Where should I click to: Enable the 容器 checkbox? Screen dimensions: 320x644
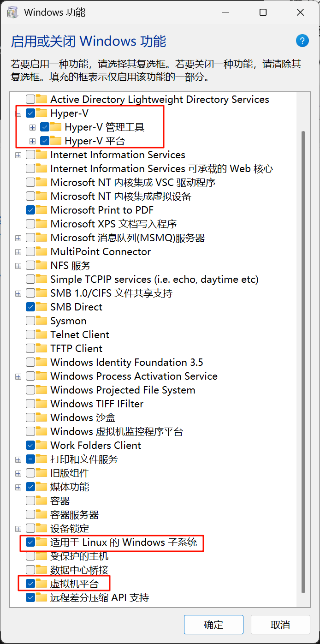click(x=30, y=501)
